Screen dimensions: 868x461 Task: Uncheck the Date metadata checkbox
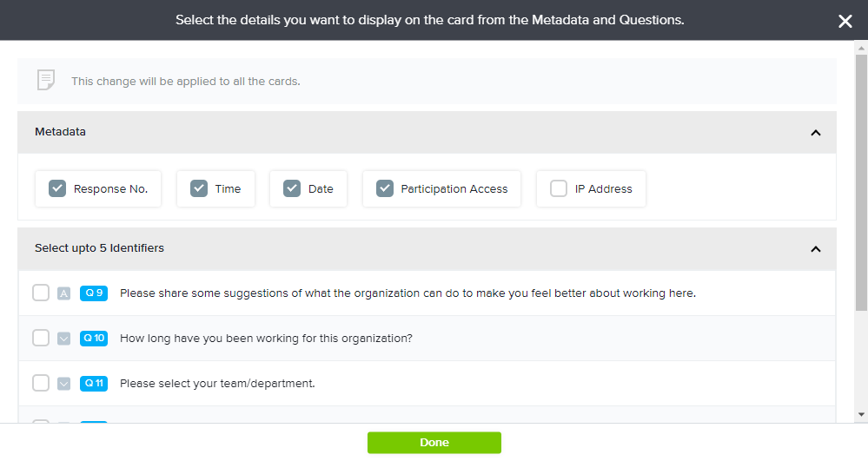[292, 188]
